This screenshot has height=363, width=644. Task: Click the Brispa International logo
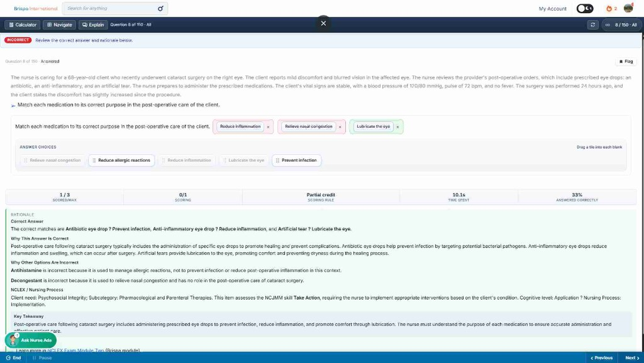click(x=36, y=8)
